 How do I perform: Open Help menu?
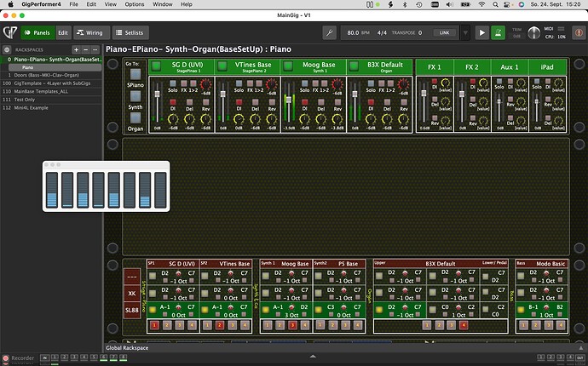click(187, 4)
